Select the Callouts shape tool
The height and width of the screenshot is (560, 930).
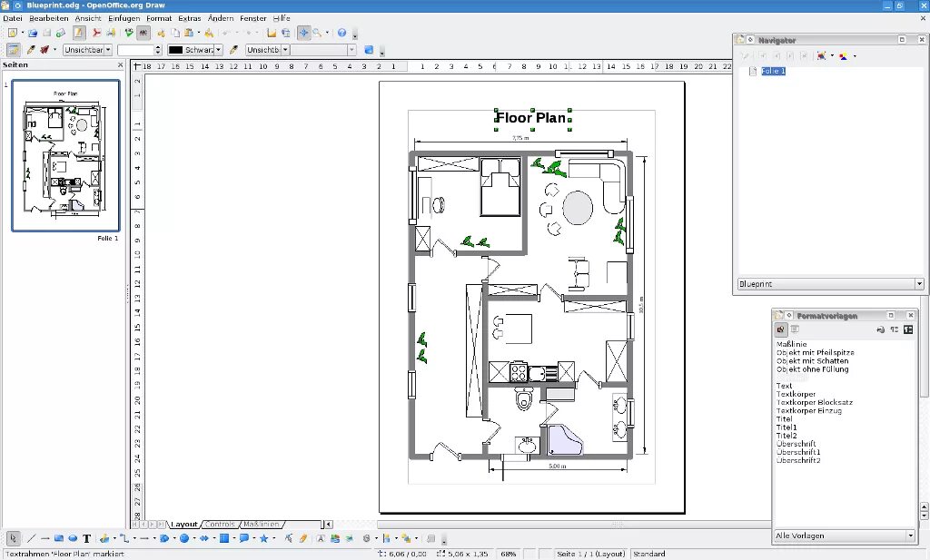click(243, 538)
